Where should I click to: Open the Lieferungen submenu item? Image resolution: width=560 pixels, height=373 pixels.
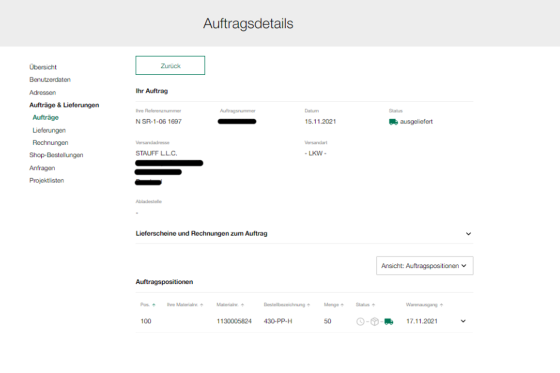point(49,130)
